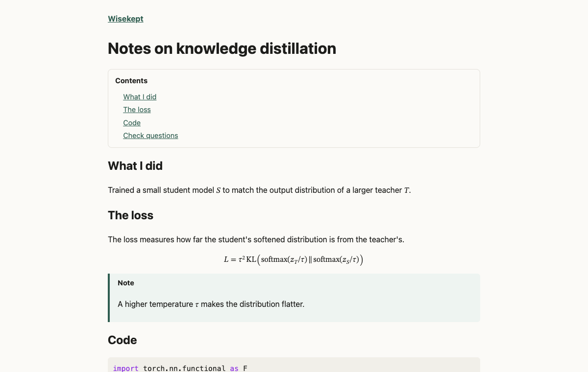Click the 'Trained a small student model' sentence

(x=259, y=190)
